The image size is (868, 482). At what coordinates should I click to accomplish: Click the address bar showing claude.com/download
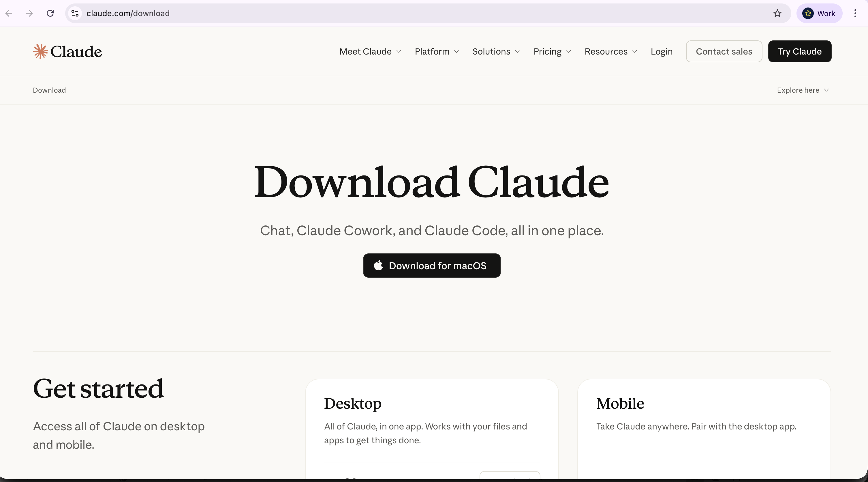click(428, 13)
